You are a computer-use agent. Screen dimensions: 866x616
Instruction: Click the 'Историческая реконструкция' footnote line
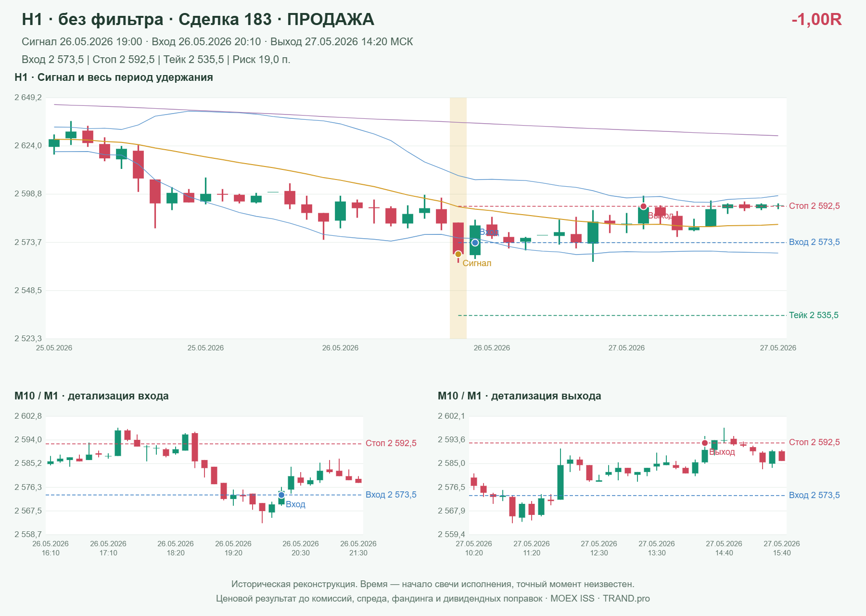[x=433, y=584]
